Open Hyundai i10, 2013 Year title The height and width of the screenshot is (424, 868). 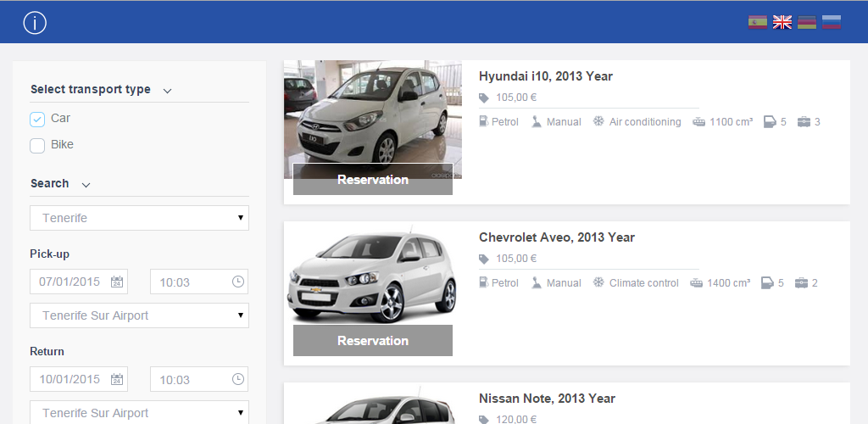click(546, 76)
